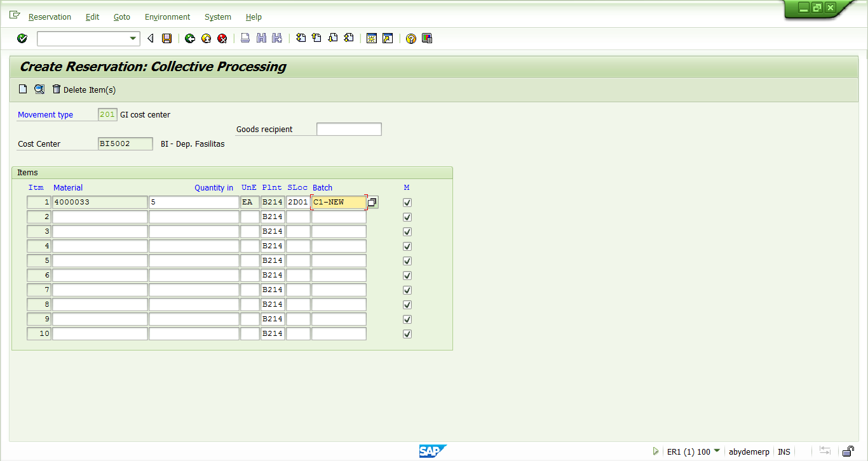The width and height of the screenshot is (868, 461).
Task: Uncheck the M checkbox on item 1
Action: point(407,202)
